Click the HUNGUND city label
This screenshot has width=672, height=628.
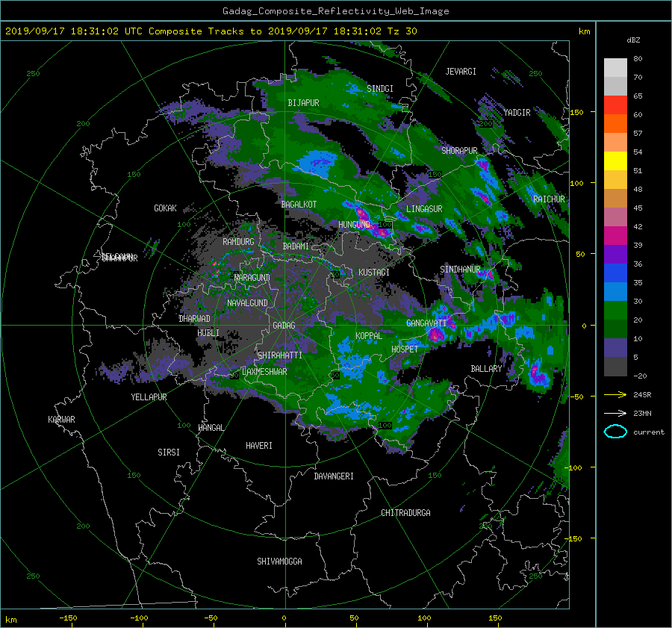pyautogui.click(x=354, y=225)
